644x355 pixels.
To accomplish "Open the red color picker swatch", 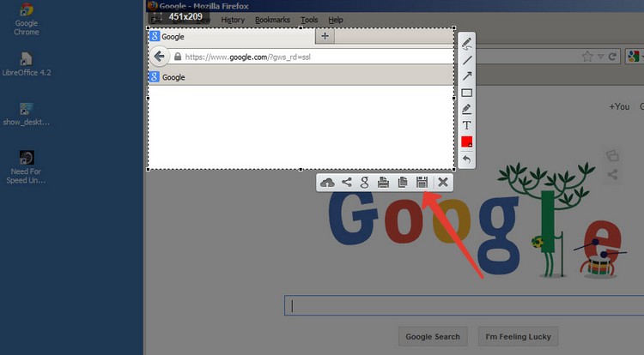I will [x=466, y=141].
